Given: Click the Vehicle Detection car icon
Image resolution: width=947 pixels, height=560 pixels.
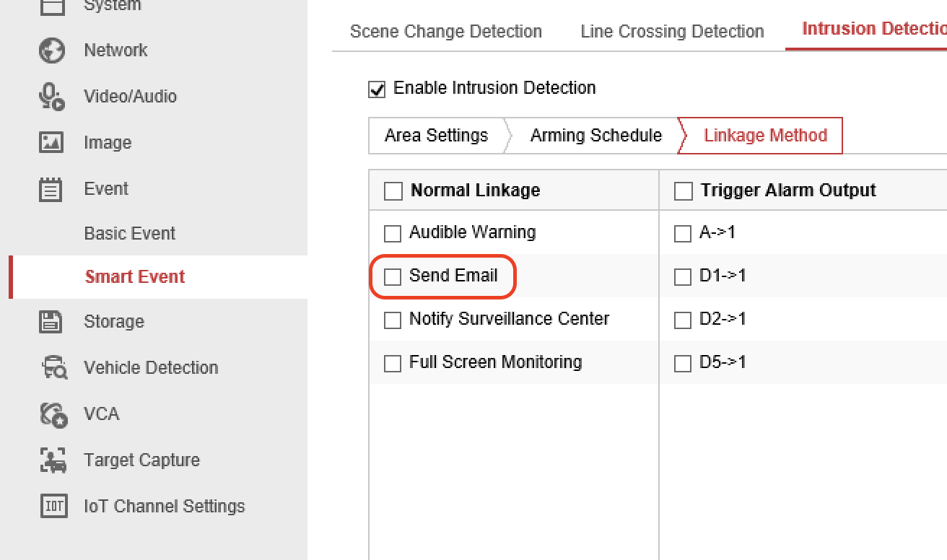Looking at the screenshot, I should point(53,368).
